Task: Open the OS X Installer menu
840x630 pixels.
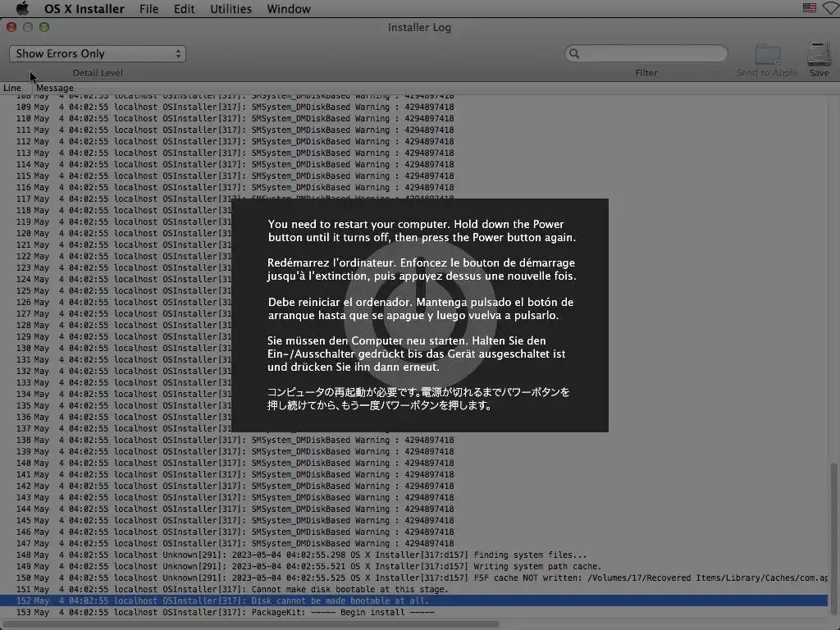Action: click(84, 9)
